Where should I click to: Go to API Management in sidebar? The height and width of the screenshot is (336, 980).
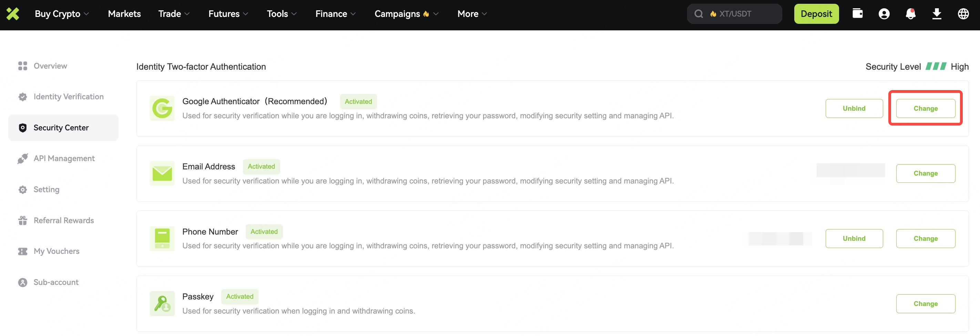tap(63, 158)
